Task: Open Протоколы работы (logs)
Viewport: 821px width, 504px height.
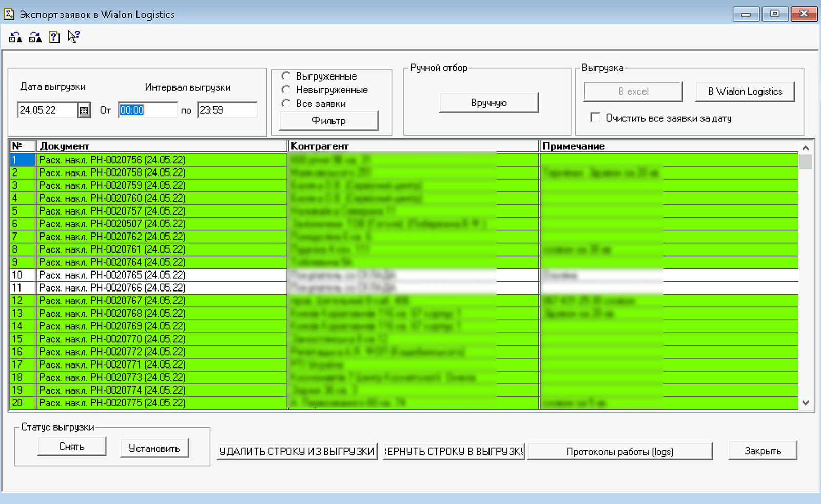Action: coord(620,452)
